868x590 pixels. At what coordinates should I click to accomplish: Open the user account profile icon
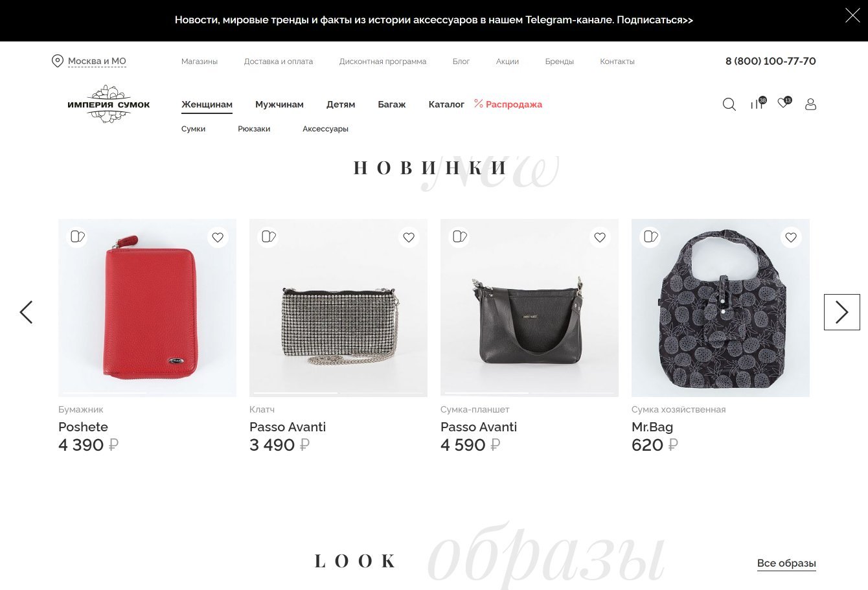[x=810, y=104]
